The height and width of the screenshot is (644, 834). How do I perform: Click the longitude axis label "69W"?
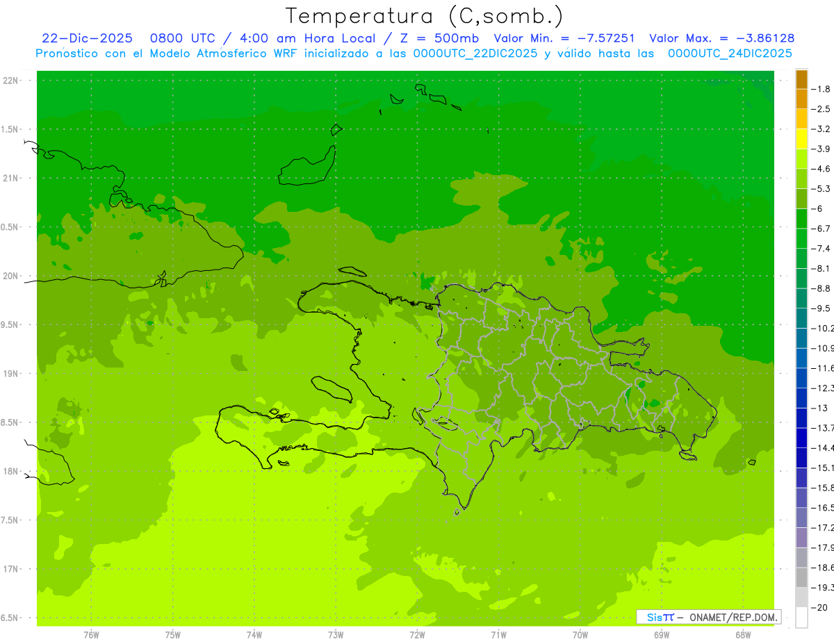662,635
